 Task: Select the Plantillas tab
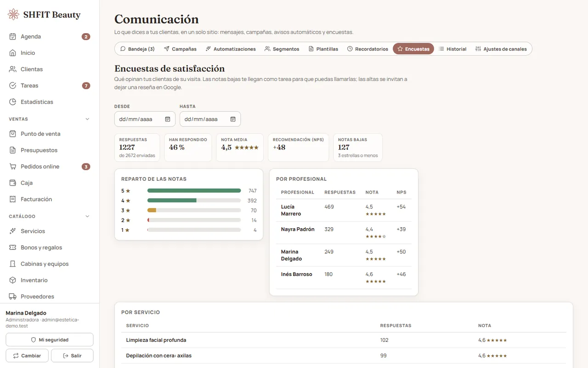point(323,49)
